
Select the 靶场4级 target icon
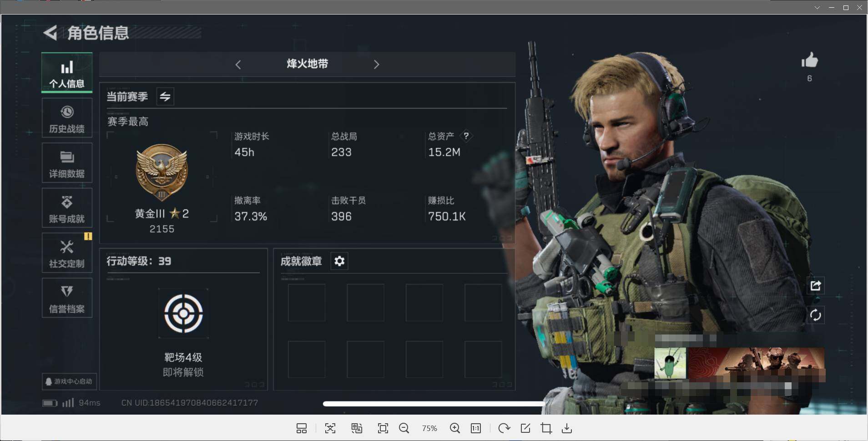(183, 313)
